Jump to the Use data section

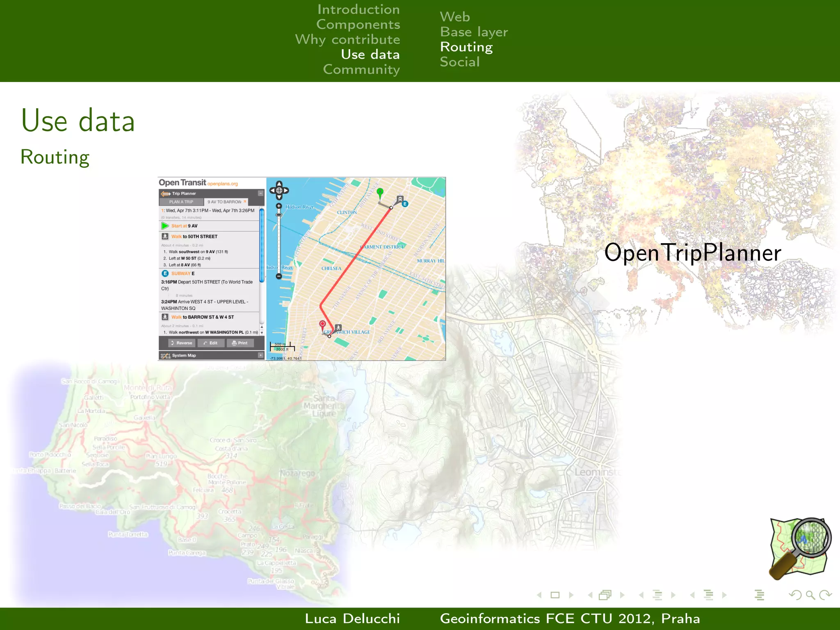370,55
